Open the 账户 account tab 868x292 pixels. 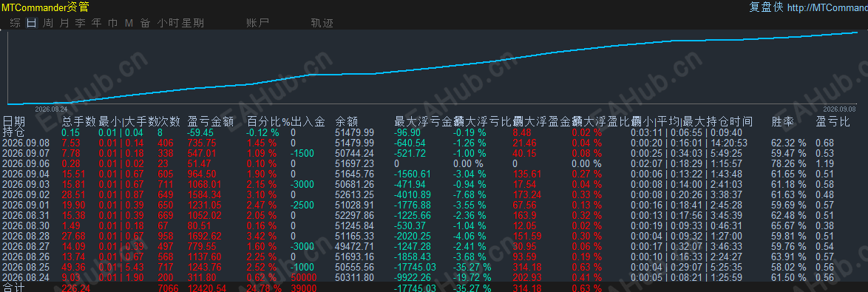[x=257, y=23]
